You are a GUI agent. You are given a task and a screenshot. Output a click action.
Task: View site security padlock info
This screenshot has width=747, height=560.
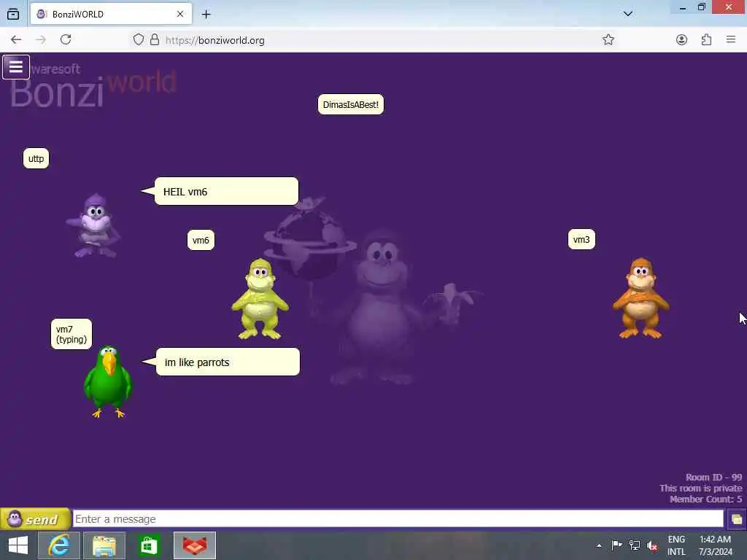click(x=155, y=40)
